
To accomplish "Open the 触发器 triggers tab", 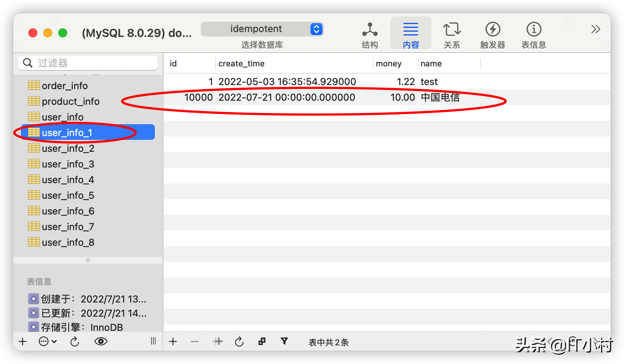I will click(493, 35).
